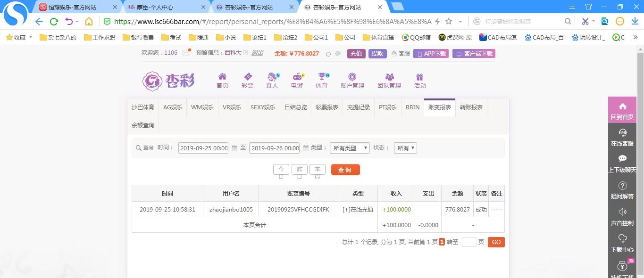Click the 退出 logout link

tap(257, 53)
